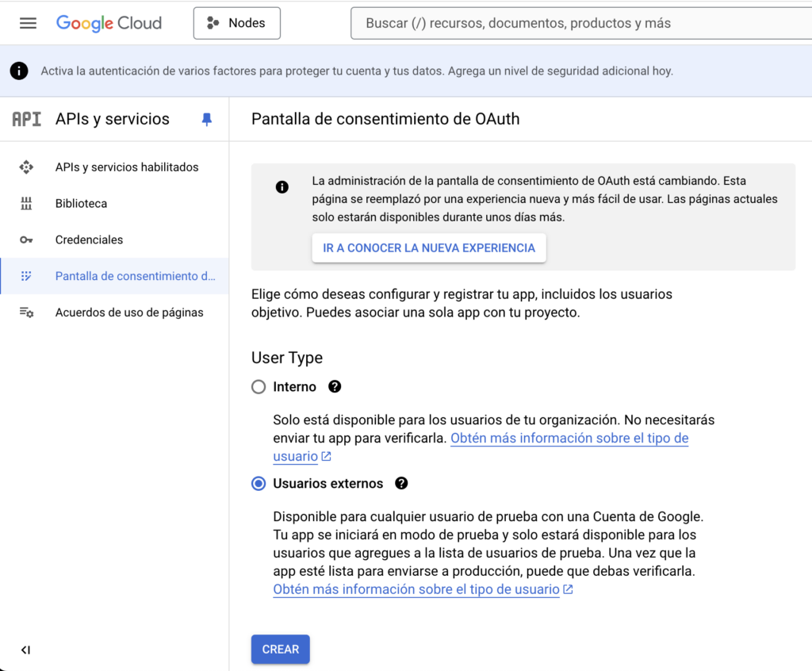812x671 pixels.
Task: Open Acuerdos de uso de páginas
Action: [129, 312]
